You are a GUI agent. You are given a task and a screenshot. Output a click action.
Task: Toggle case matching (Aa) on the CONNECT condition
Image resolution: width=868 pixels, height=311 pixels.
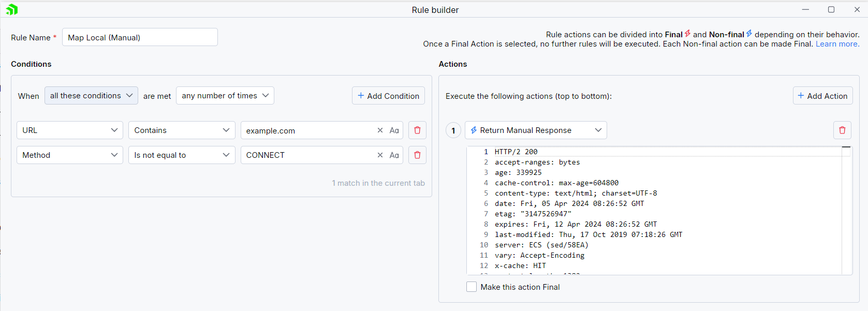click(x=394, y=155)
